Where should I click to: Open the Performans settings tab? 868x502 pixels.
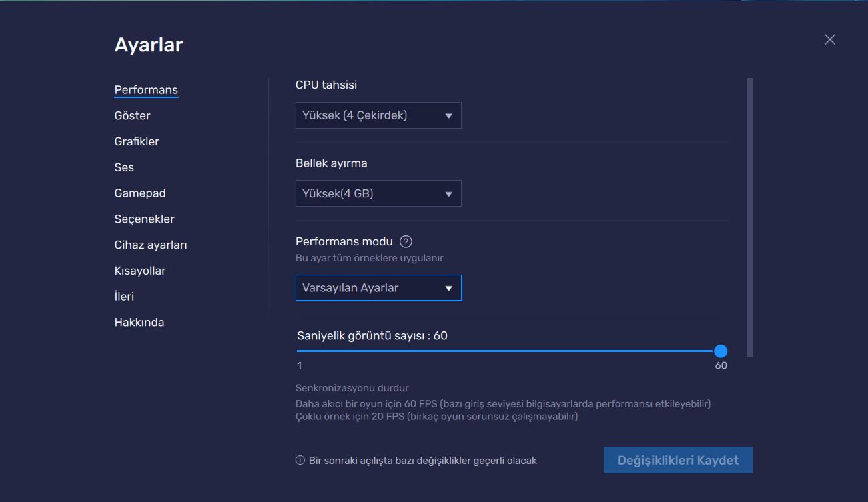(x=146, y=90)
